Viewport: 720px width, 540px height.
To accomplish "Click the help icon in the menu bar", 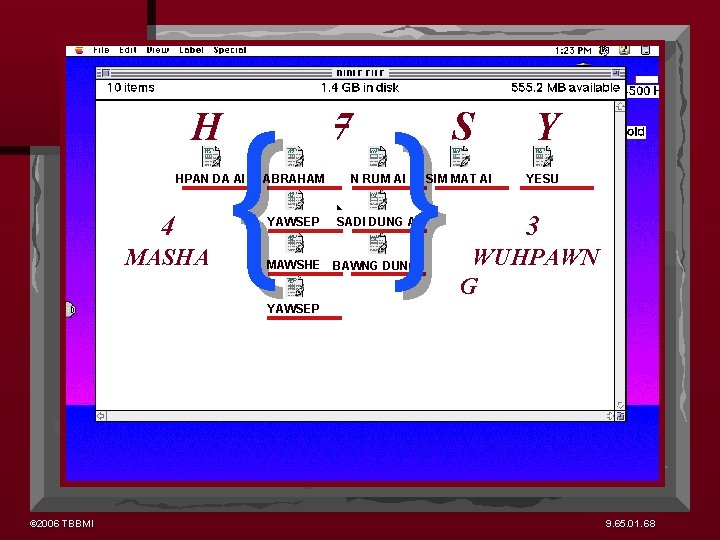I will [x=624, y=50].
